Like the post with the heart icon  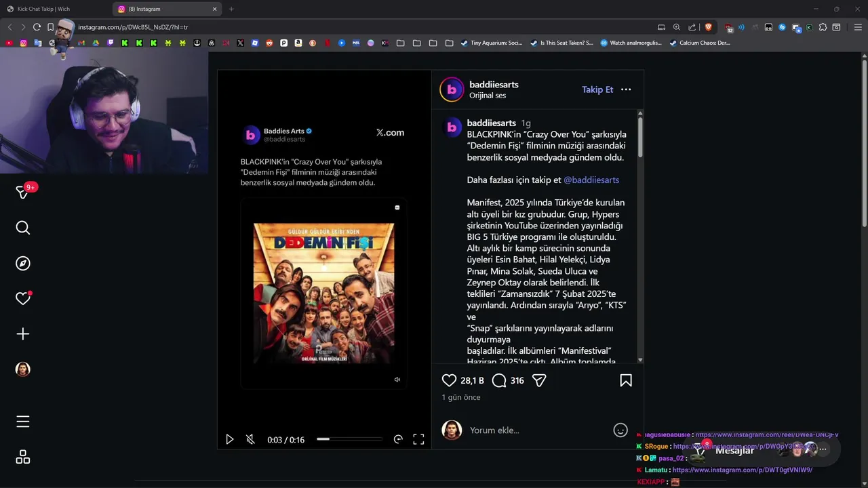449,380
